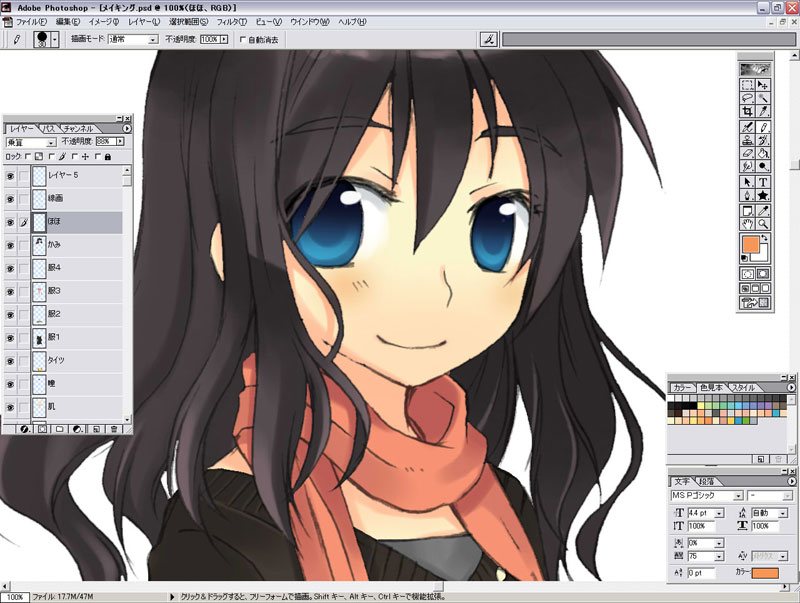Hide the 線画 layer
Viewport: 800px width, 603px height.
coord(10,199)
